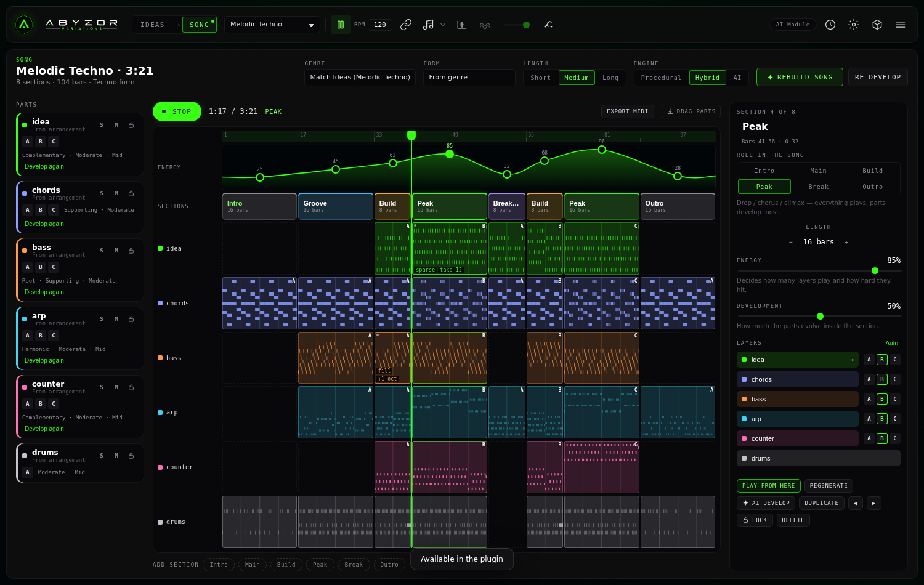Set the section role to Break
The image size is (924, 585).
tap(819, 187)
